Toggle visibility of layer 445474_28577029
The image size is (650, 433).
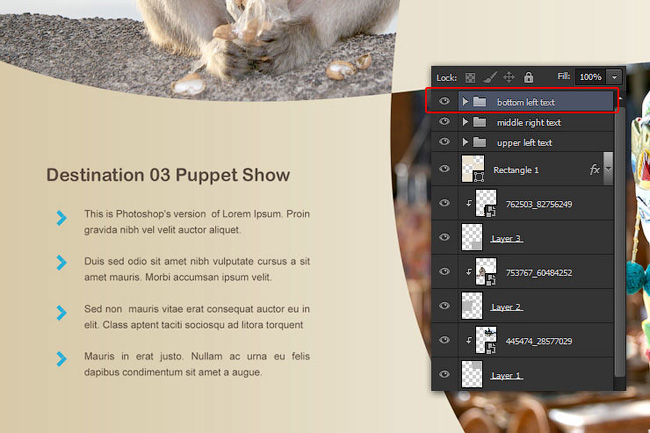(x=444, y=340)
